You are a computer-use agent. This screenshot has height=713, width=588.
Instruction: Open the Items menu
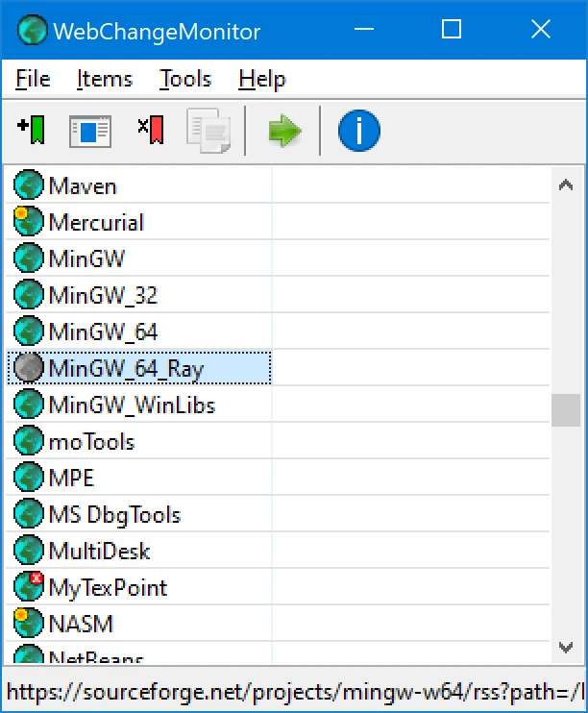pos(105,79)
